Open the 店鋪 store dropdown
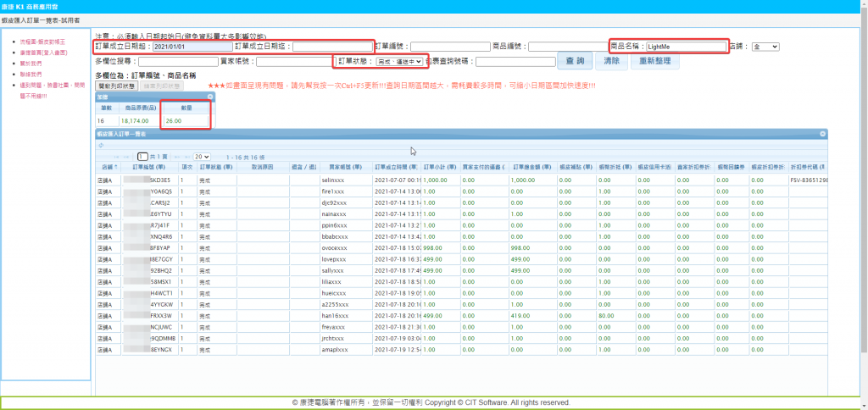868x410 pixels. tap(765, 47)
